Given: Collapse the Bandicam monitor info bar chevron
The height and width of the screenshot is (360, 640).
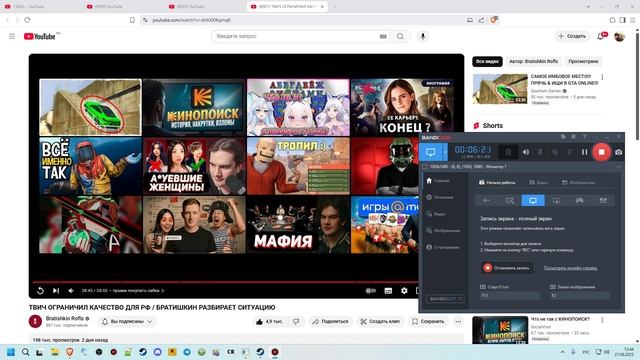Looking at the screenshot, I should 618,167.
